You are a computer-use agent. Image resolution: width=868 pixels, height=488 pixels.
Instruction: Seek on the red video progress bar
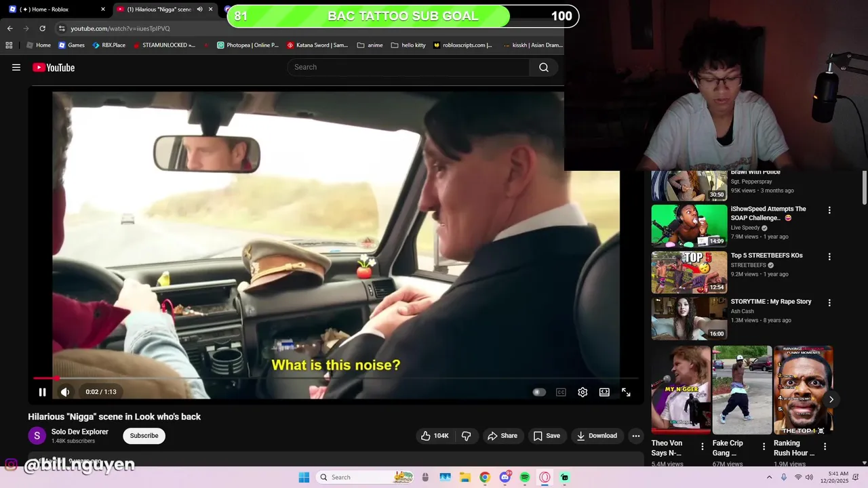tap(336, 378)
